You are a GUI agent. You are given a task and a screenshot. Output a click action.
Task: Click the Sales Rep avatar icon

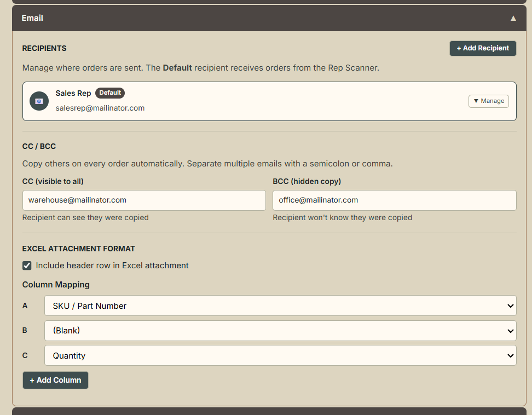(39, 101)
